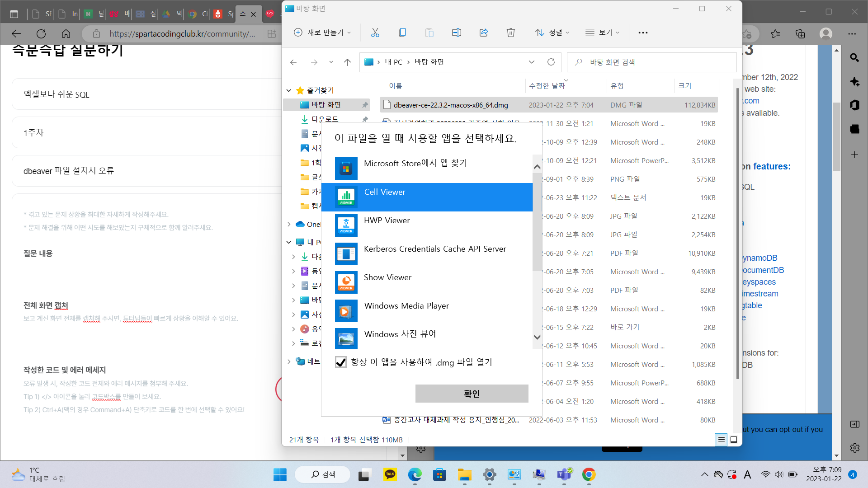Screen dimensions: 868x488
Task: Sort by 수정한 날짜 column header
Action: [547, 86]
